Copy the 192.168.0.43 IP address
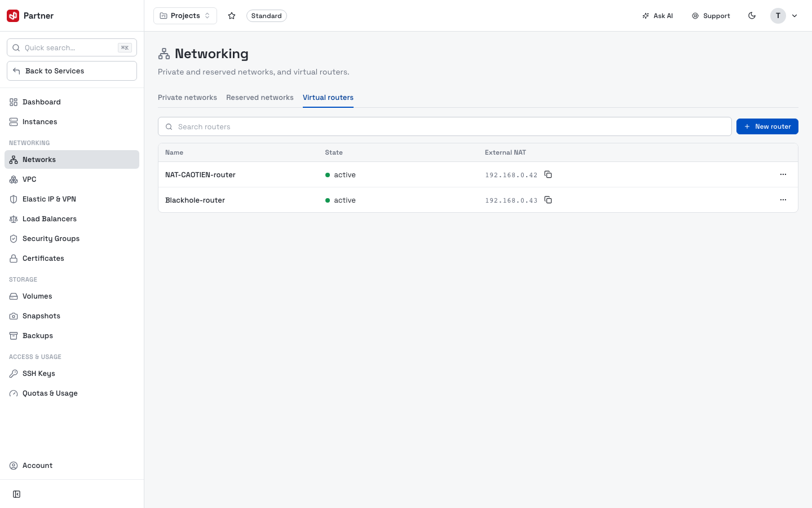The width and height of the screenshot is (812, 508). click(548, 200)
